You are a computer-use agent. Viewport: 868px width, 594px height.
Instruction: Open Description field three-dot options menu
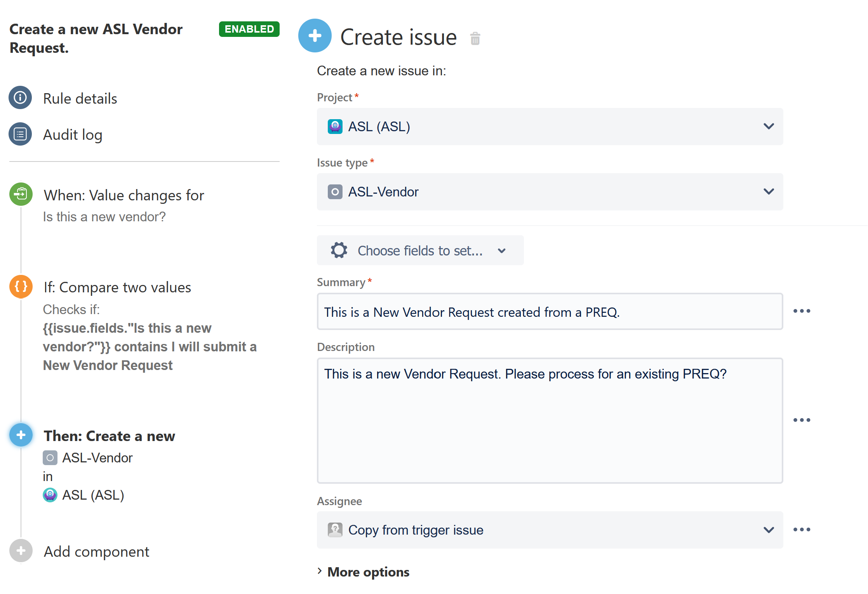(x=802, y=420)
